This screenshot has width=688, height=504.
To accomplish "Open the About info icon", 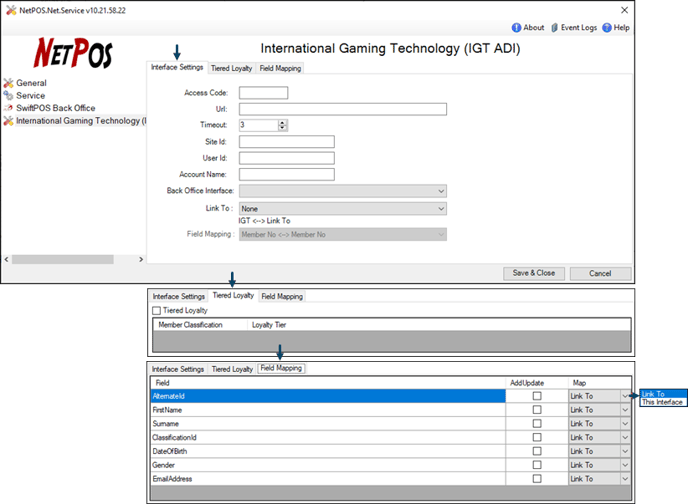I will pyautogui.click(x=516, y=28).
